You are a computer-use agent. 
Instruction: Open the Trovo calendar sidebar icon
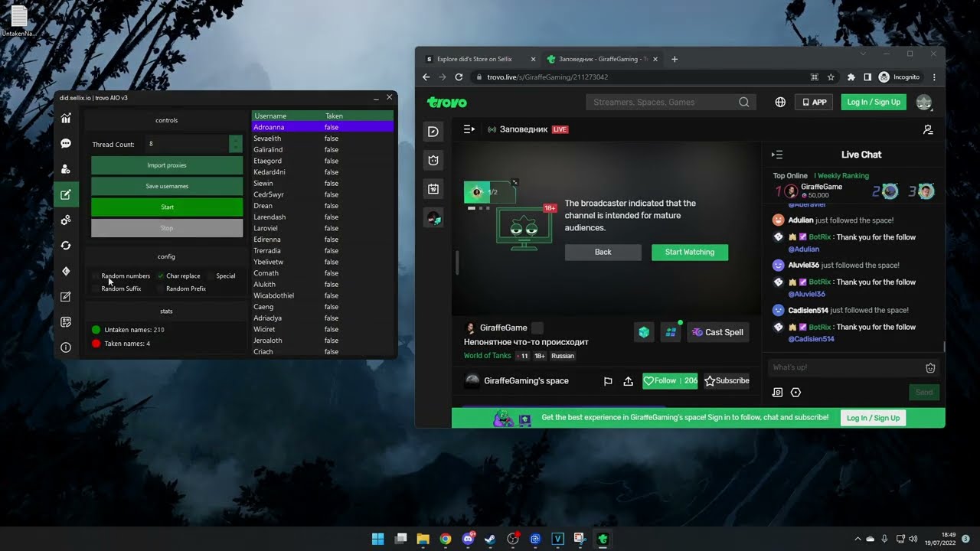click(x=433, y=189)
